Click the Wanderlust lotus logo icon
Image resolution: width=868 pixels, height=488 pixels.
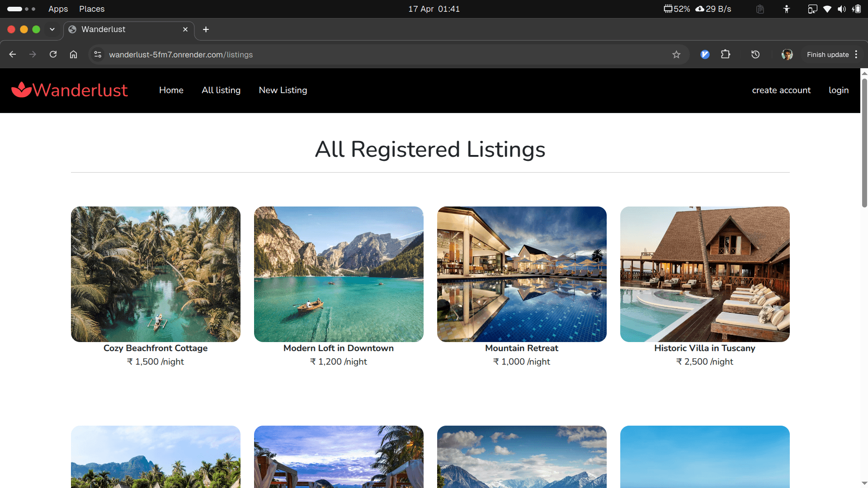tap(21, 90)
